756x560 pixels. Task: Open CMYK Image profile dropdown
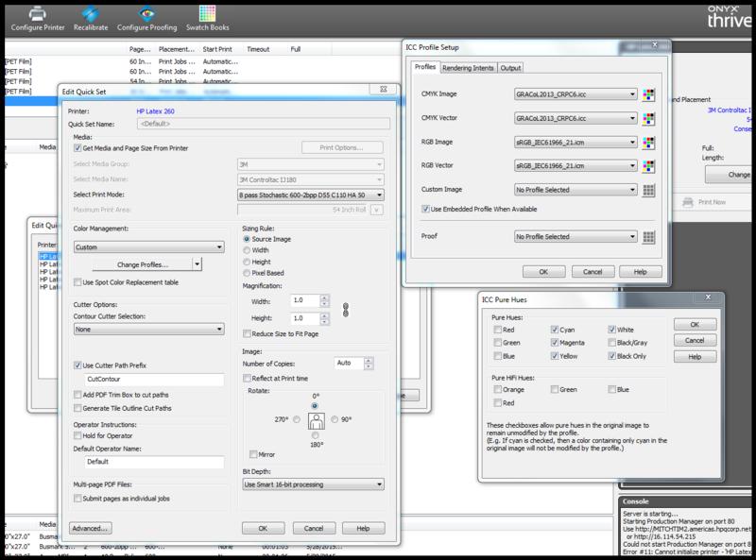point(576,94)
